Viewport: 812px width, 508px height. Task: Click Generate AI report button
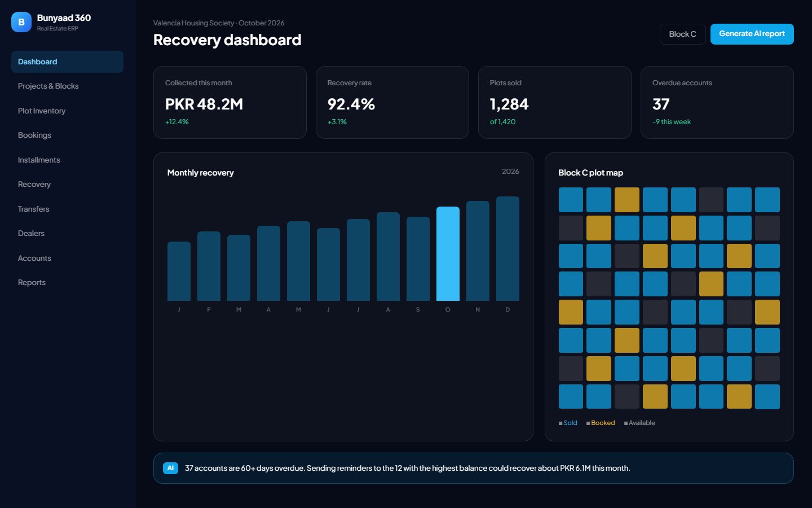[x=752, y=34]
